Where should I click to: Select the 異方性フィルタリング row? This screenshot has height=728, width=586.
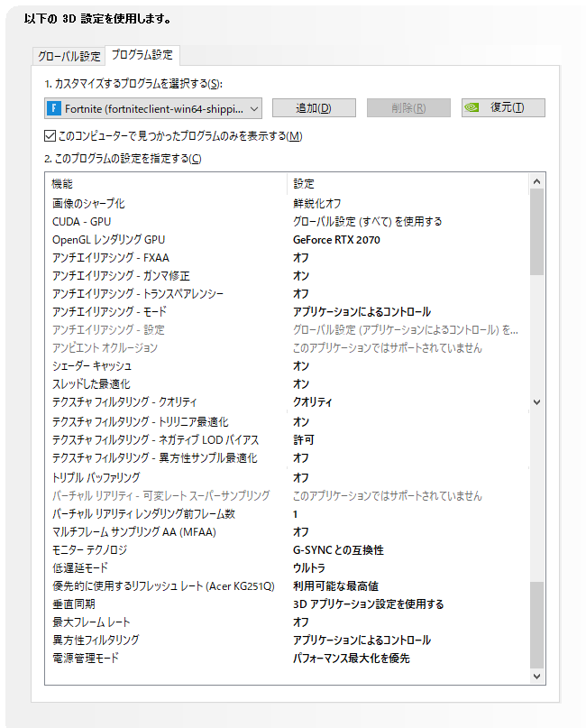(x=287, y=640)
